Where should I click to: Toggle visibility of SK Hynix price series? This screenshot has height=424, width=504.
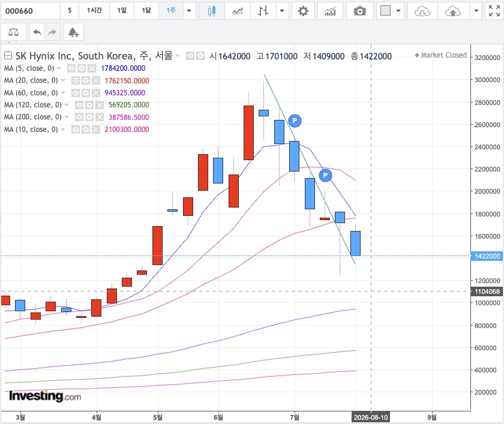point(190,56)
